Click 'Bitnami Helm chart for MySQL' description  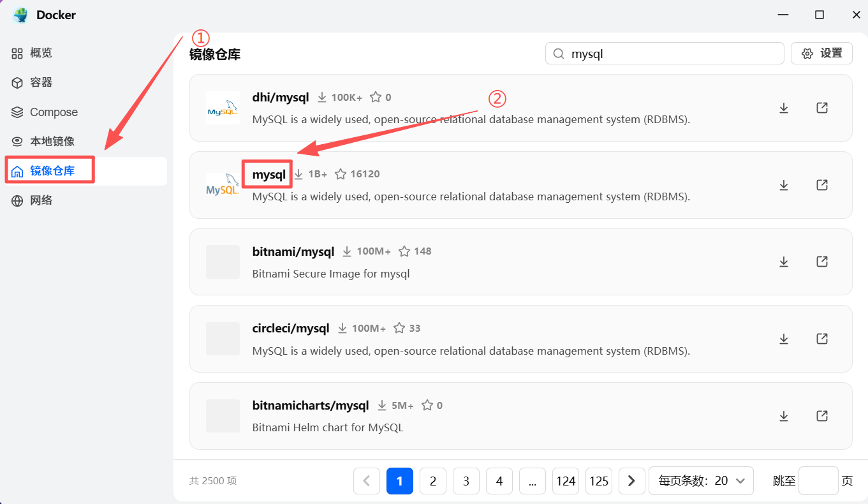pyautogui.click(x=328, y=427)
